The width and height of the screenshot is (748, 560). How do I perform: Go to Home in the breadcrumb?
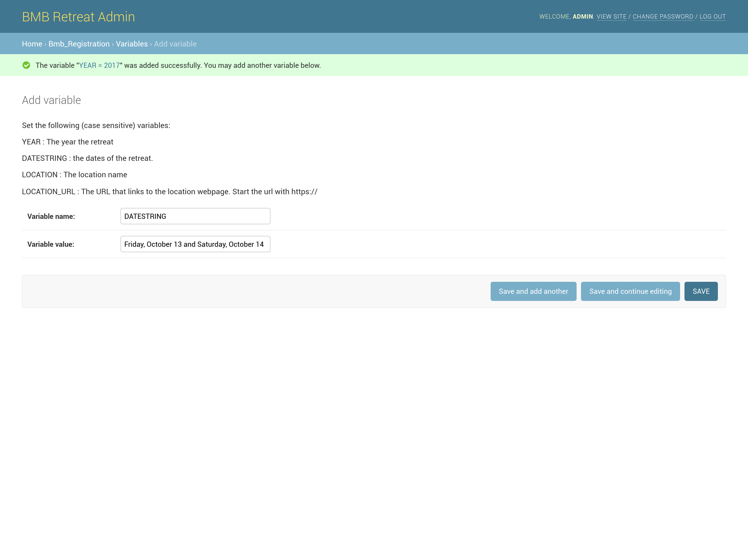[32, 44]
